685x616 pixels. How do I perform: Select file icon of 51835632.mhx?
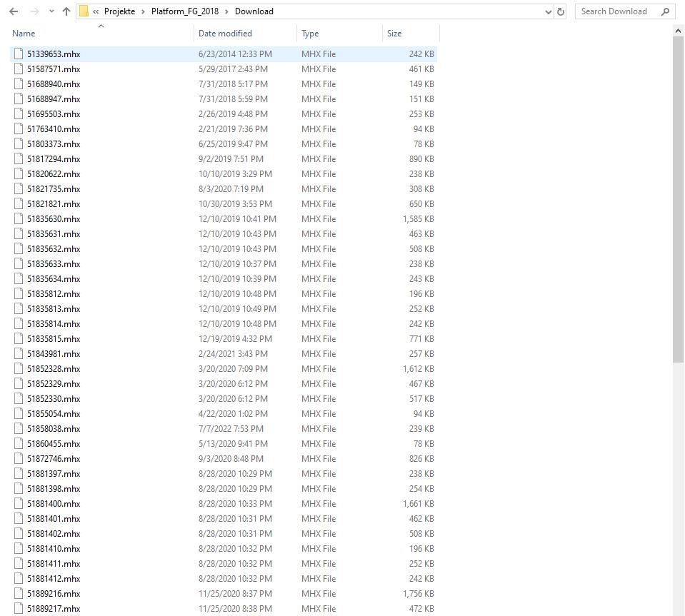pos(19,248)
